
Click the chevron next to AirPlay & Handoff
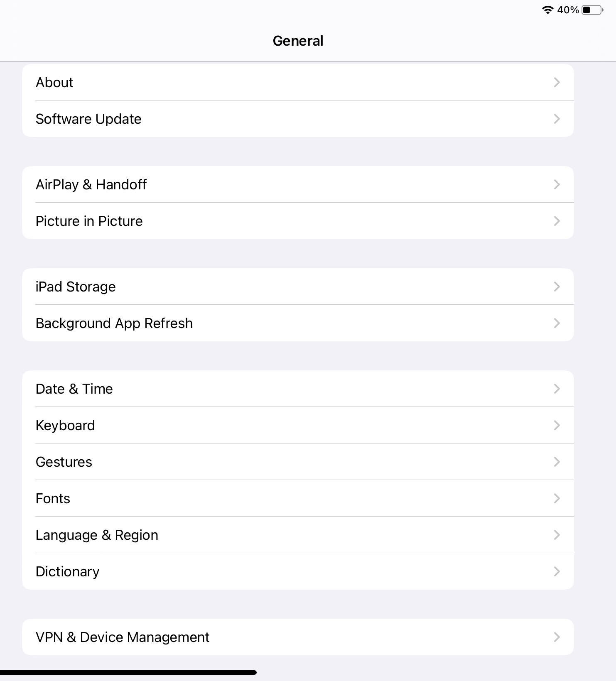557,184
